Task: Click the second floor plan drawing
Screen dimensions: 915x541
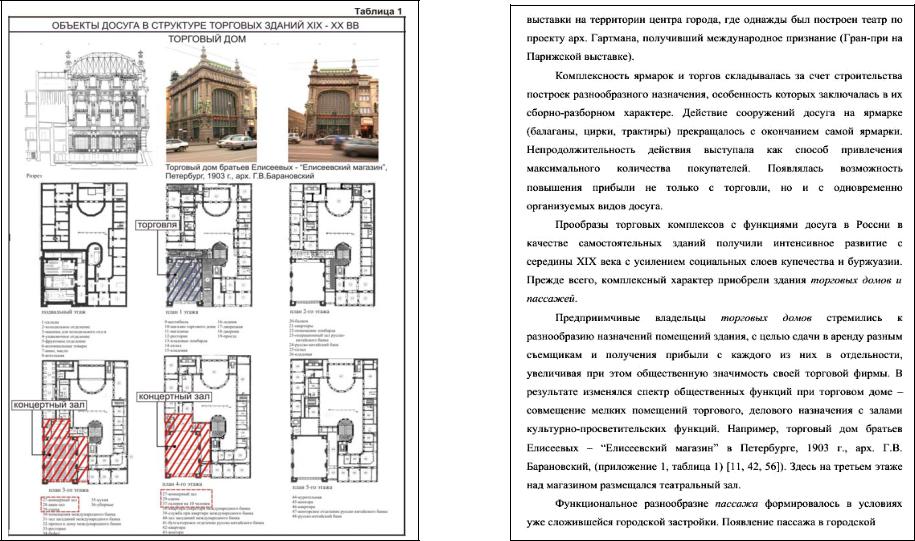Action: 332,245
